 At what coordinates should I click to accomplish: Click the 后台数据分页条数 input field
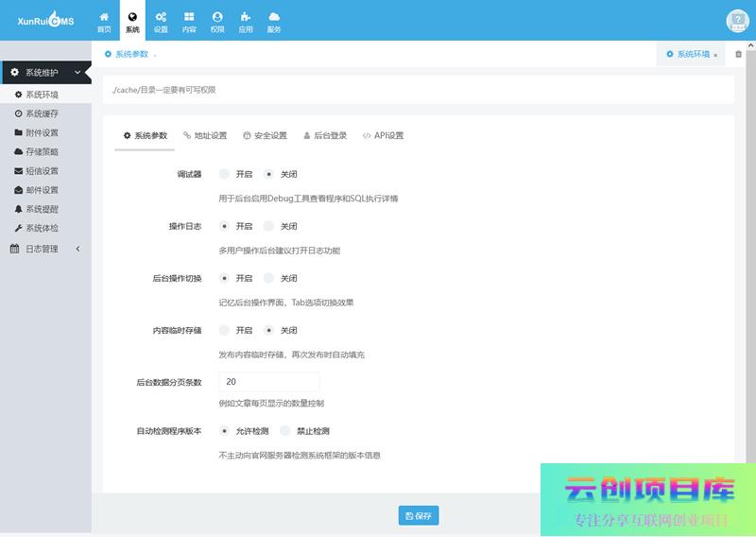click(x=269, y=382)
